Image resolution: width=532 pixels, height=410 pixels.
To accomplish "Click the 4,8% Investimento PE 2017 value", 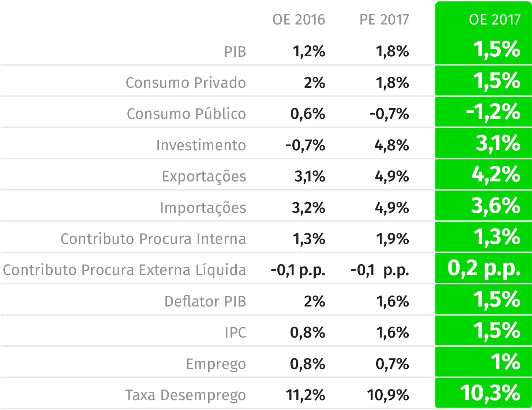I will 391,146.
